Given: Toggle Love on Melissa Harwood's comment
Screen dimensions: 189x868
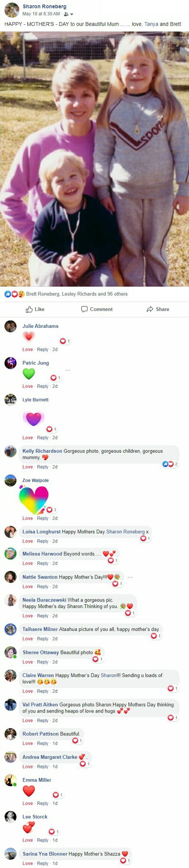Looking at the screenshot, I should click(x=28, y=563).
